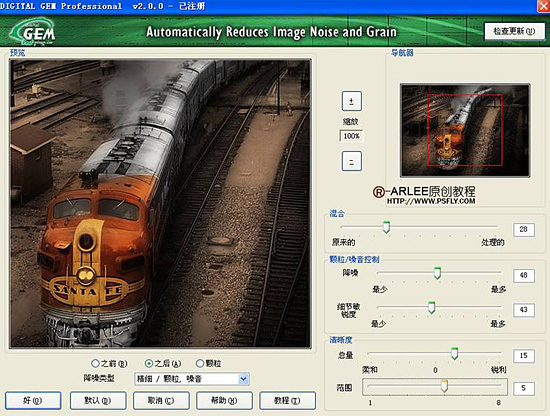This screenshot has width=550, height=416.
Task: Click the 总量 sharpness amount slider handle
Action: pos(454,354)
